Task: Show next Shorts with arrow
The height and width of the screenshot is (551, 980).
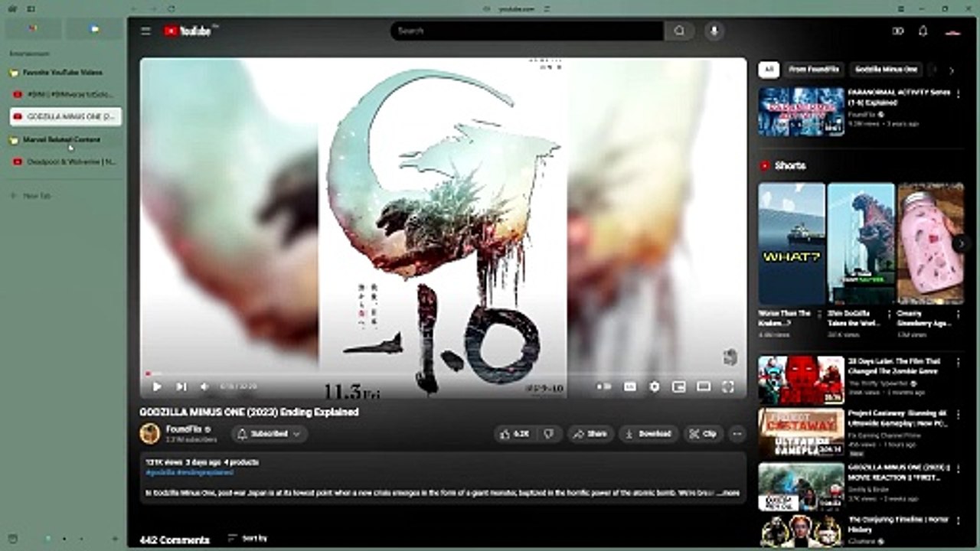Action: coord(961,243)
